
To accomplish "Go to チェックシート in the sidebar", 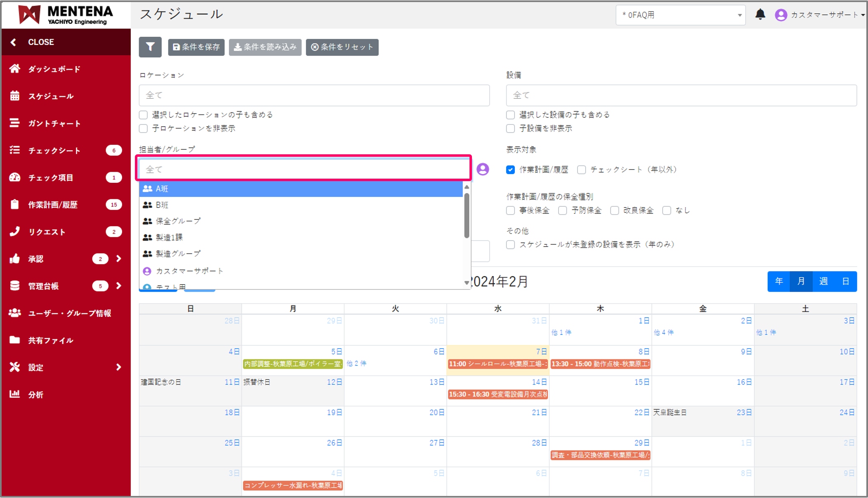I will (54, 151).
